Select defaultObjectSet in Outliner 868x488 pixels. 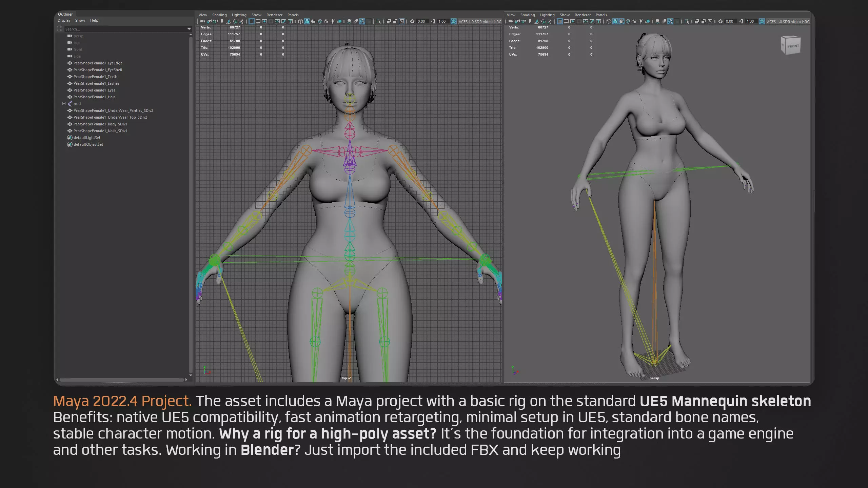[x=88, y=144]
